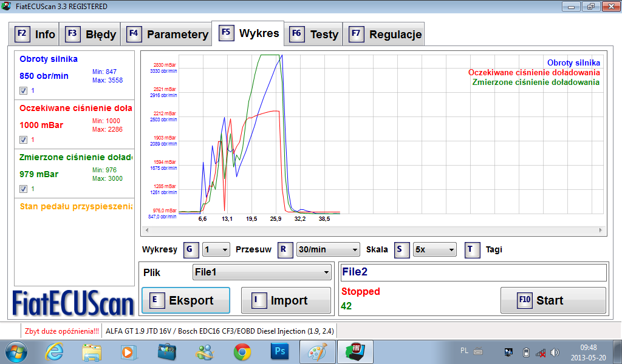Screen dimensions: 622x364
Task: Open the Windows Live Messenger taskbar icon
Action: (x=205, y=352)
